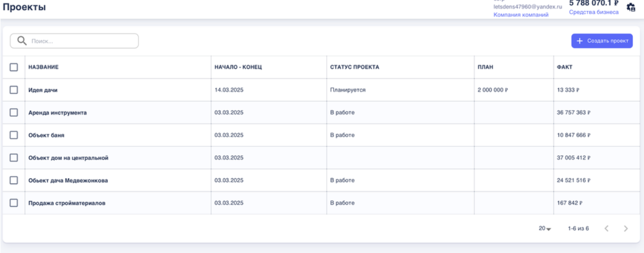Screen dimensions: 644x253
Task: Sort by the Название column header
Action: 43,67
